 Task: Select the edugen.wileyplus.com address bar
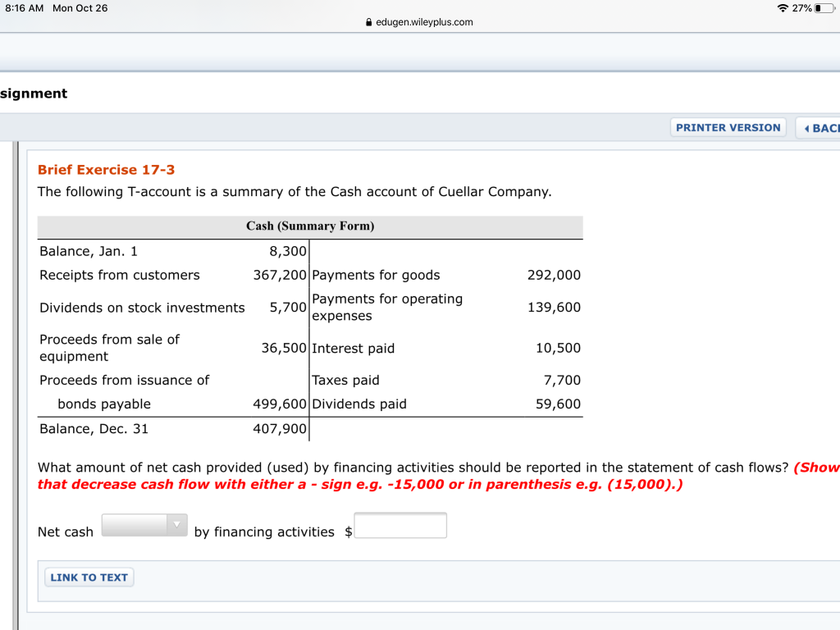point(426,22)
